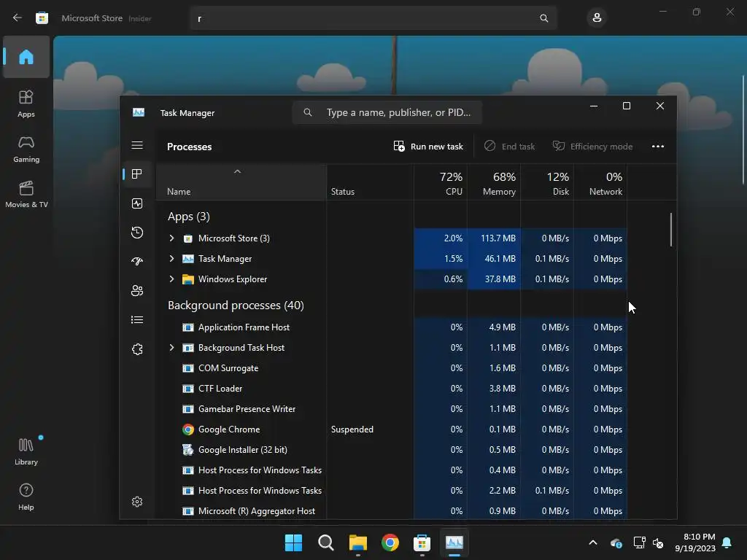Click the End task button

(509, 146)
